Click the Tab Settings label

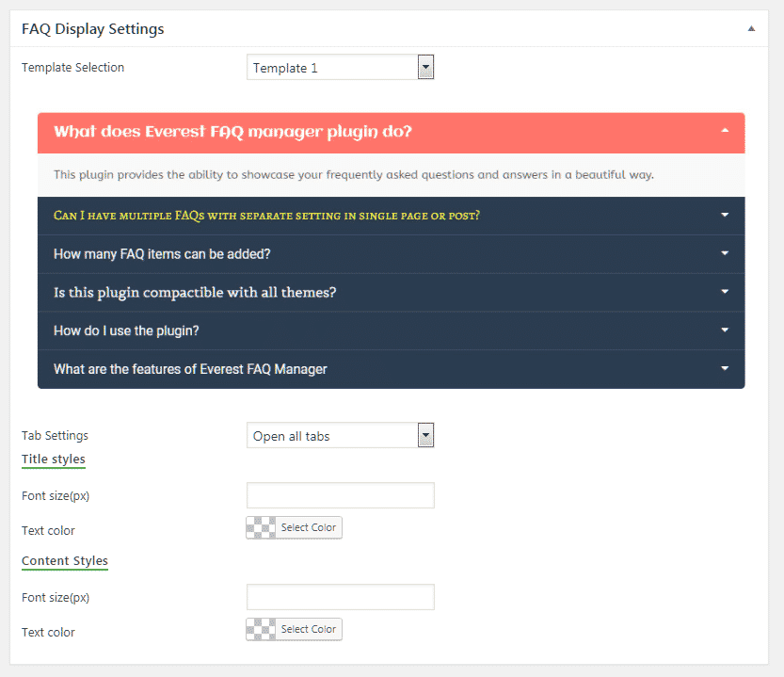pyautogui.click(x=55, y=436)
